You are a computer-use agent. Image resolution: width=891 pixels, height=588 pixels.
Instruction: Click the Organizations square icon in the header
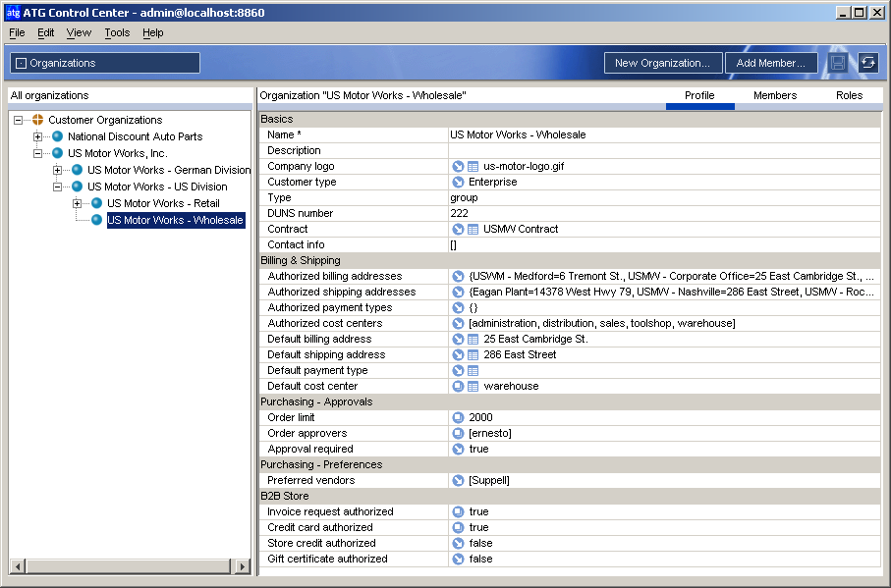(x=21, y=64)
